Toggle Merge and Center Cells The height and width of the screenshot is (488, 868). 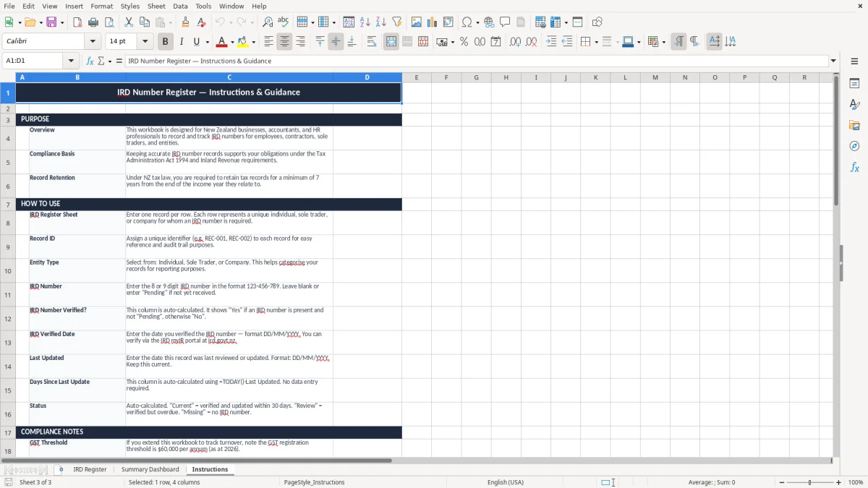coord(391,42)
